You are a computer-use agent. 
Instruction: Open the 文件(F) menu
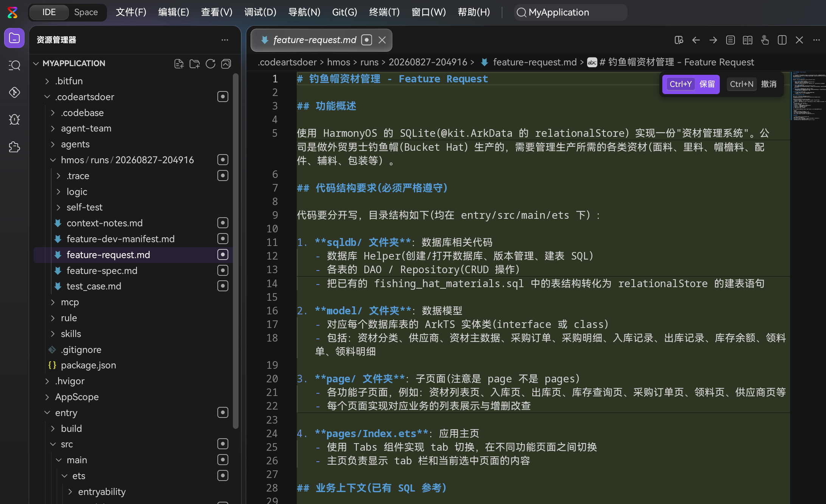(x=131, y=12)
